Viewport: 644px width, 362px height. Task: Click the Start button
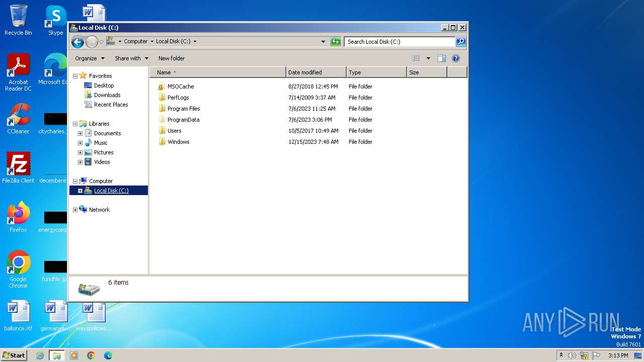point(14,355)
